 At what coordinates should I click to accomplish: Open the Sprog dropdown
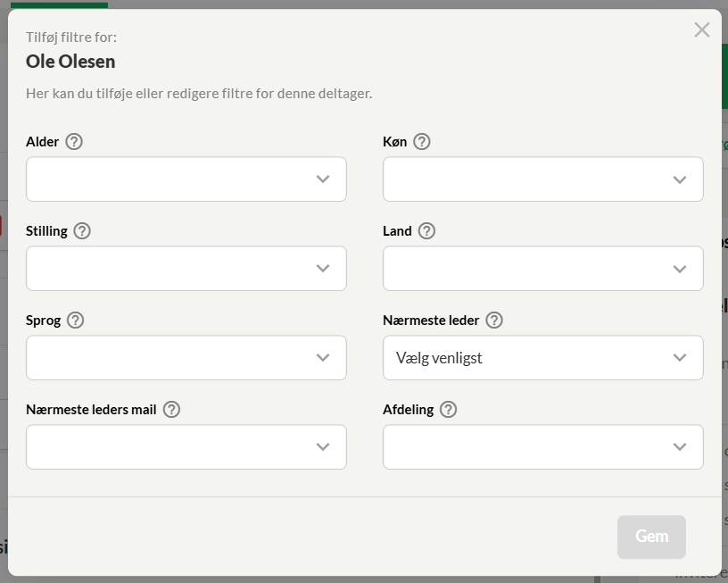(x=186, y=357)
